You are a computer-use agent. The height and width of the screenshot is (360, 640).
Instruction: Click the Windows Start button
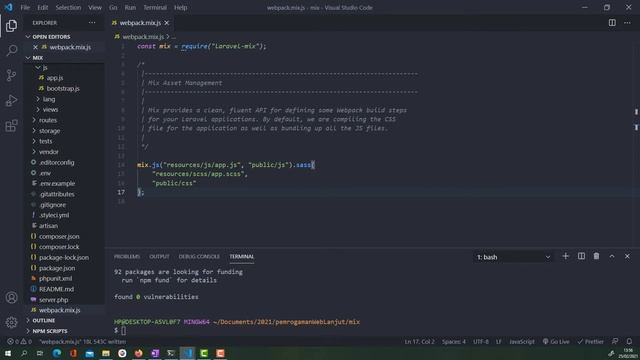tap(8, 353)
